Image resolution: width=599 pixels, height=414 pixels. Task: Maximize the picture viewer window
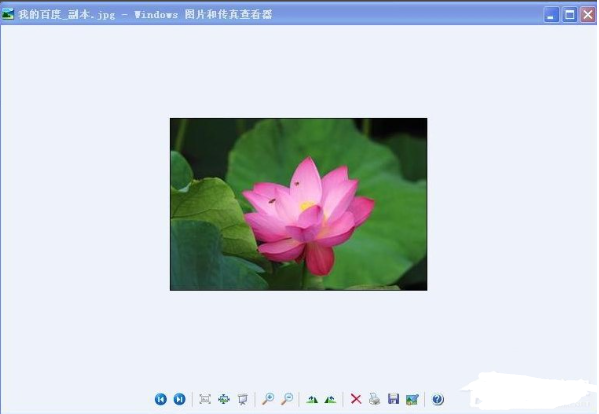click(x=570, y=15)
